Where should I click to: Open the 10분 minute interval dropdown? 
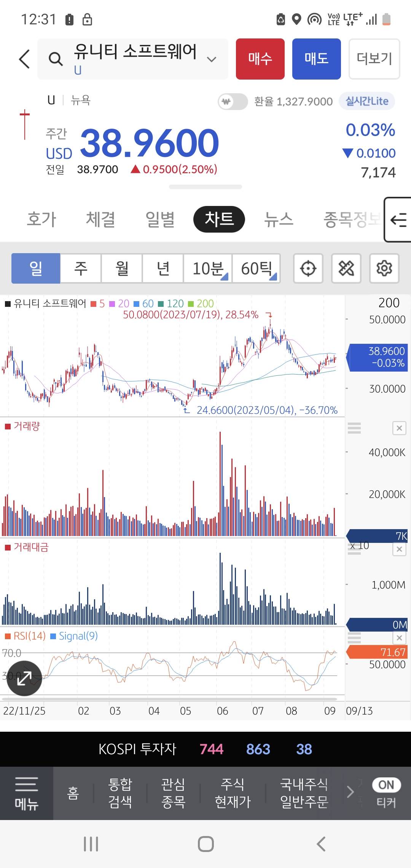(x=208, y=268)
